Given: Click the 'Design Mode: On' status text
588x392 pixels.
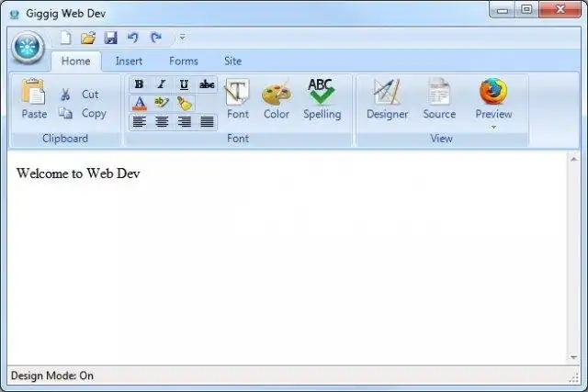Looking at the screenshot, I should point(52,375).
